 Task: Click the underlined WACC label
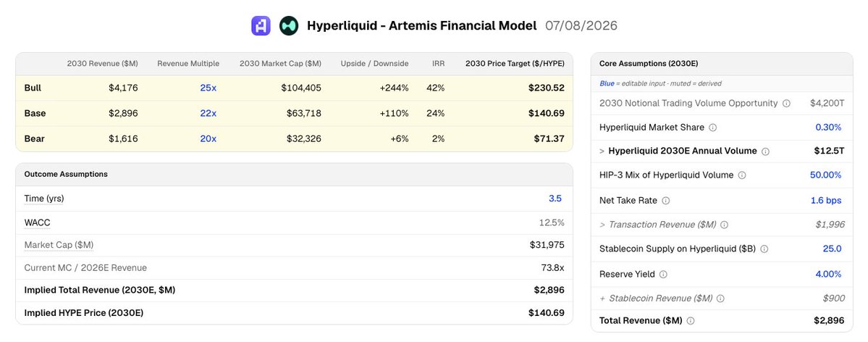(37, 223)
